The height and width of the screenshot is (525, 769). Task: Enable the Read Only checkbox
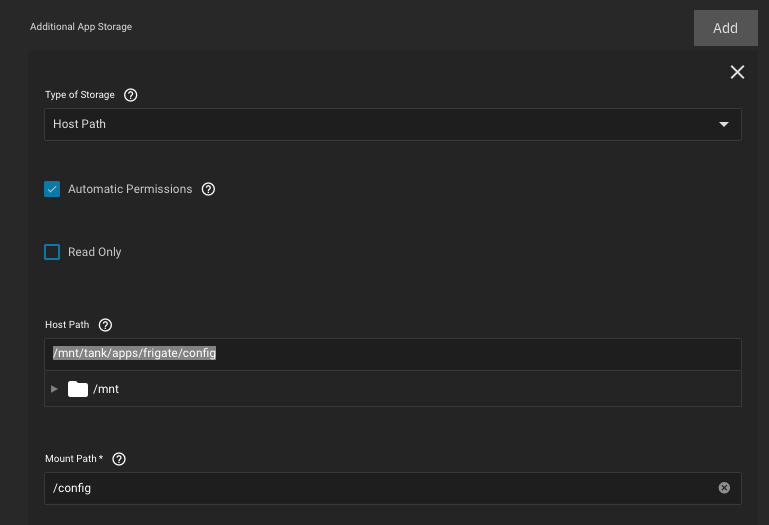click(52, 252)
